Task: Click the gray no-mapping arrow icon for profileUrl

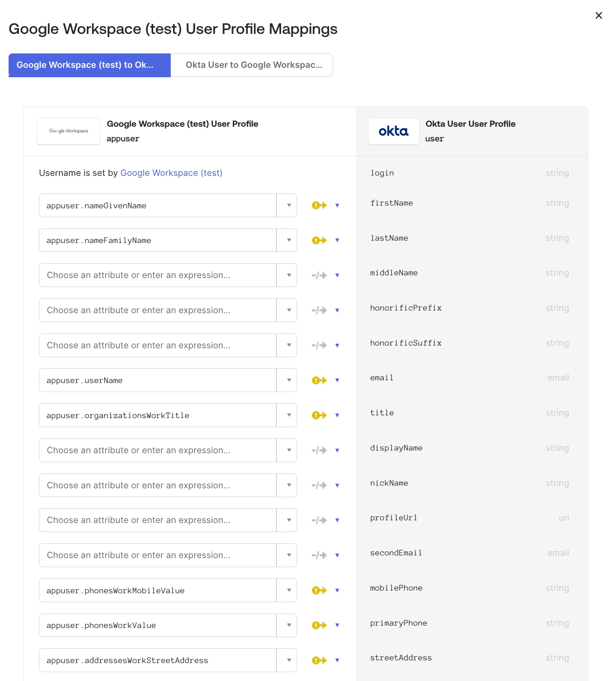Action: coord(319,520)
